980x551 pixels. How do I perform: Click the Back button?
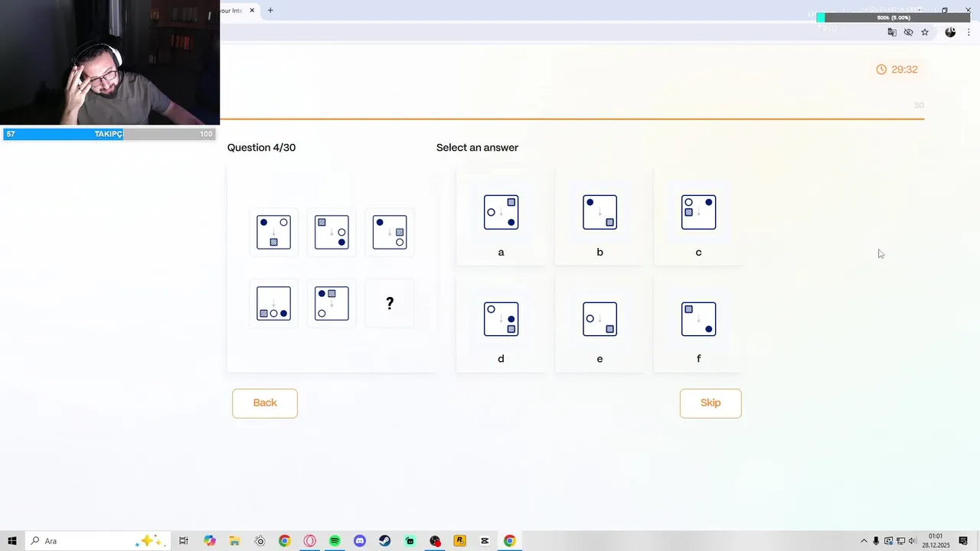pos(265,403)
